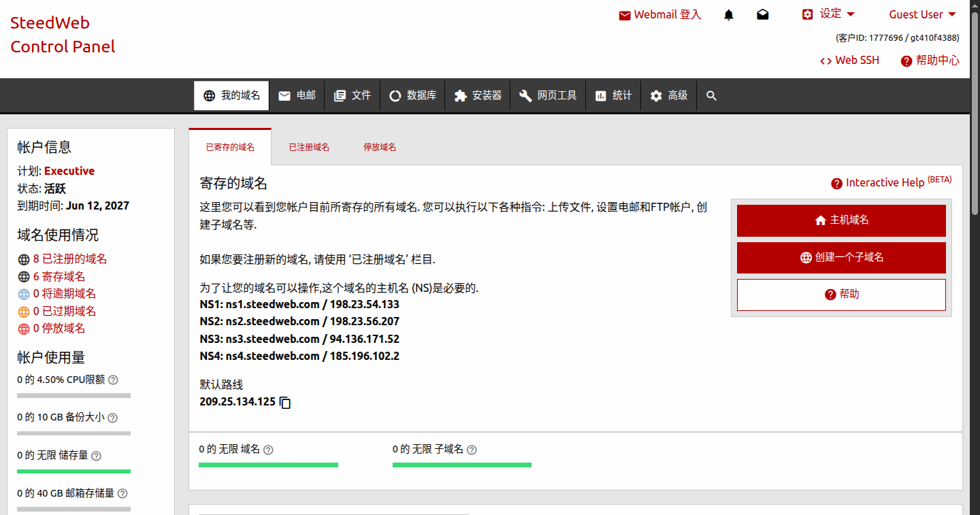This screenshot has width=980, height=515.
Task: Click the globe icon beside 将逾期域名
Action: [x=24, y=294]
